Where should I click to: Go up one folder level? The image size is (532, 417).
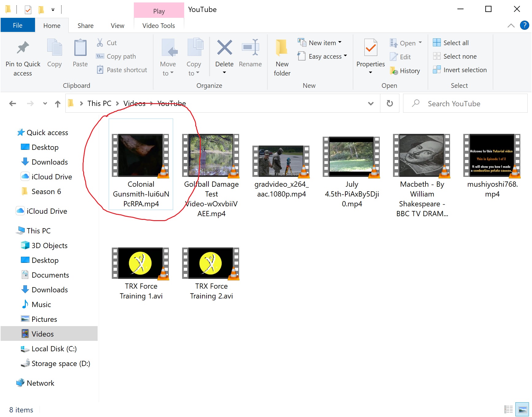click(58, 104)
